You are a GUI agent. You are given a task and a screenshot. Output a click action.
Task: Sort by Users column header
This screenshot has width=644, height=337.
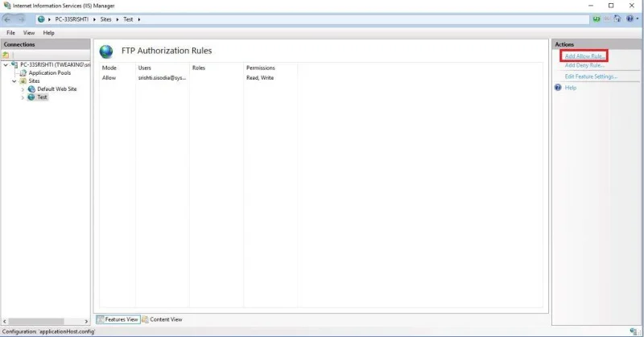(145, 68)
